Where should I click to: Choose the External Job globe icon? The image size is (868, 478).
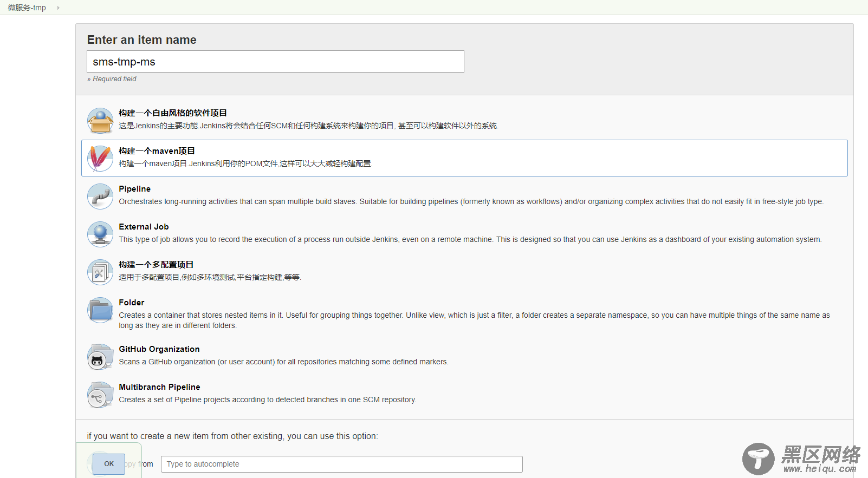100,234
